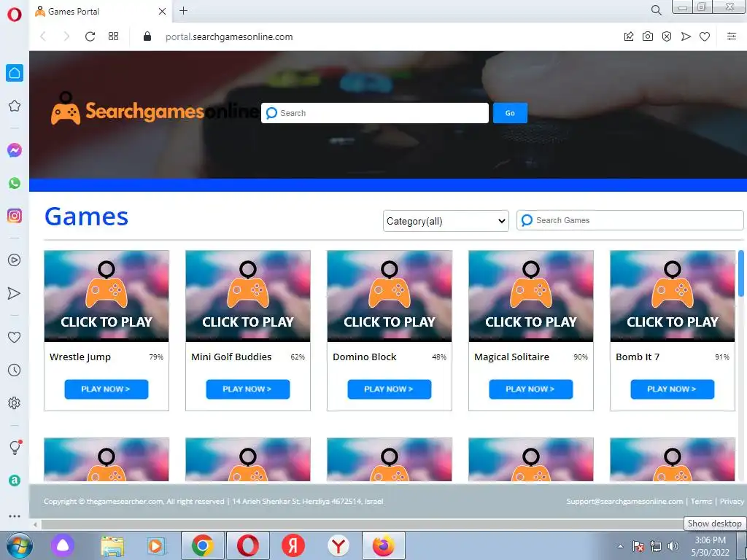The height and width of the screenshot is (560, 747).
Task: Go to Opera start page home icon
Action: click(x=15, y=73)
